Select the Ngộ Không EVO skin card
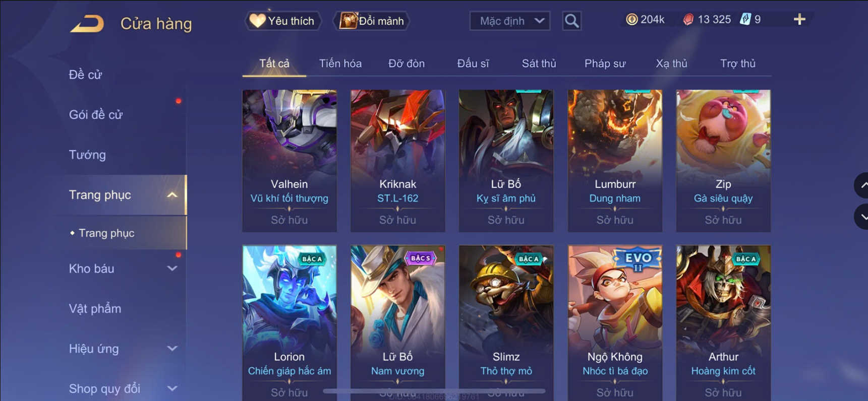The width and height of the screenshot is (868, 401). tap(615, 322)
